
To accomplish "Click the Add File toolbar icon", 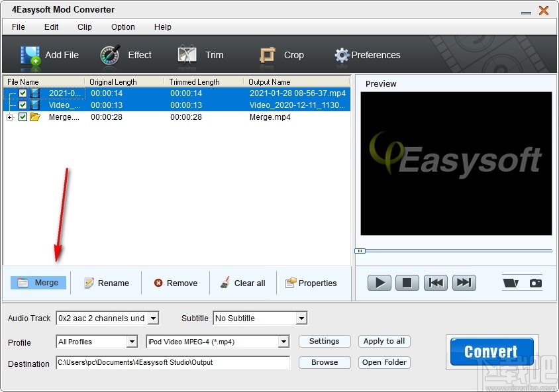I will [31, 55].
